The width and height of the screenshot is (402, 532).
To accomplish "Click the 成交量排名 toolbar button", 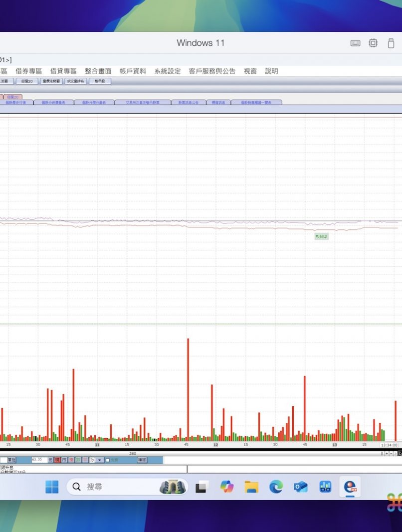I will (76, 81).
